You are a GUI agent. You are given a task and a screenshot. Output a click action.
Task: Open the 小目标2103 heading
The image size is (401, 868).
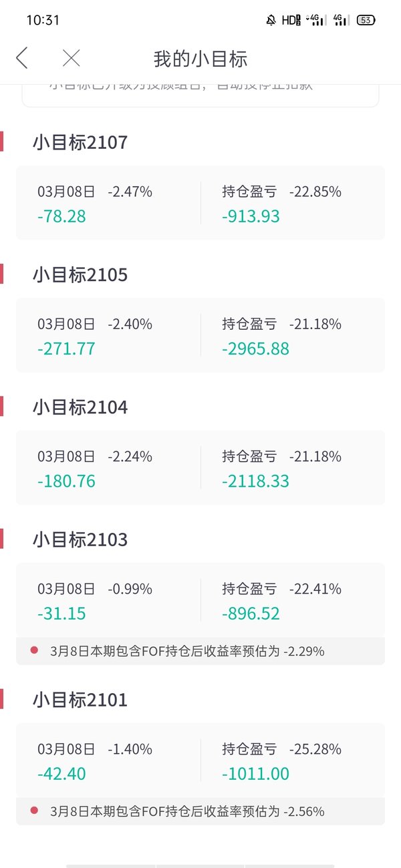(x=80, y=539)
